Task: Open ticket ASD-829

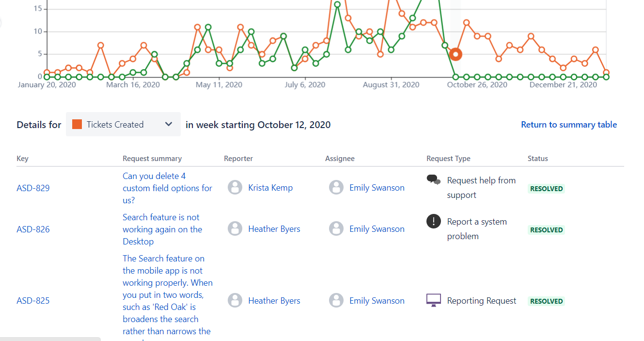Action: coord(33,188)
